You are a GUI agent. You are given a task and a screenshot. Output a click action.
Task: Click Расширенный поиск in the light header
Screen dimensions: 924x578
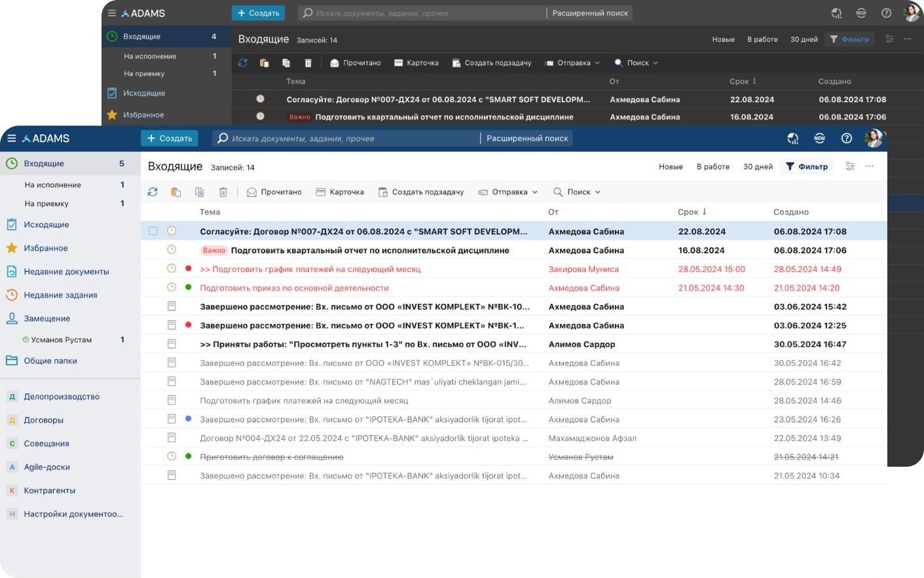point(527,138)
